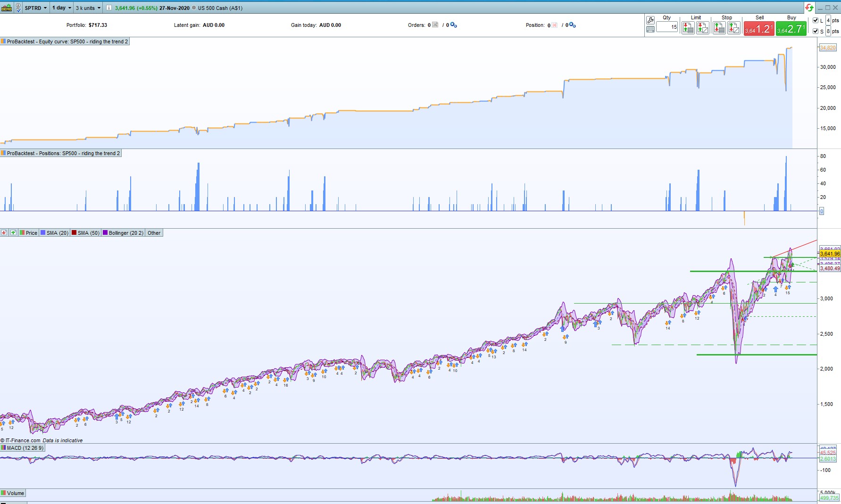Click the 499,735 volume axis tag

pyautogui.click(x=829, y=498)
